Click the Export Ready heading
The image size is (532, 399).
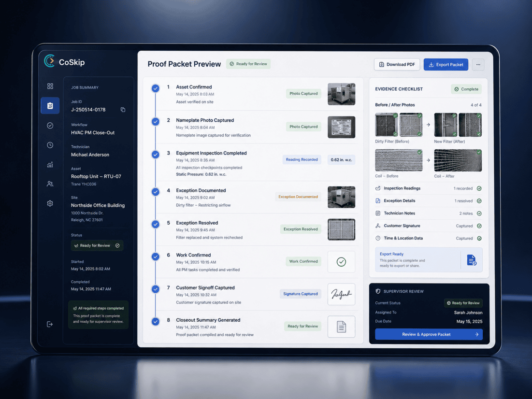391,254
